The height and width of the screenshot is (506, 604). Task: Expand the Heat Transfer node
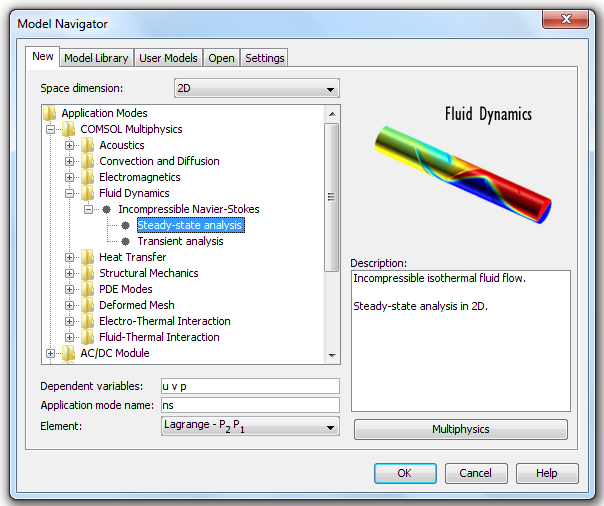tap(69, 257)
